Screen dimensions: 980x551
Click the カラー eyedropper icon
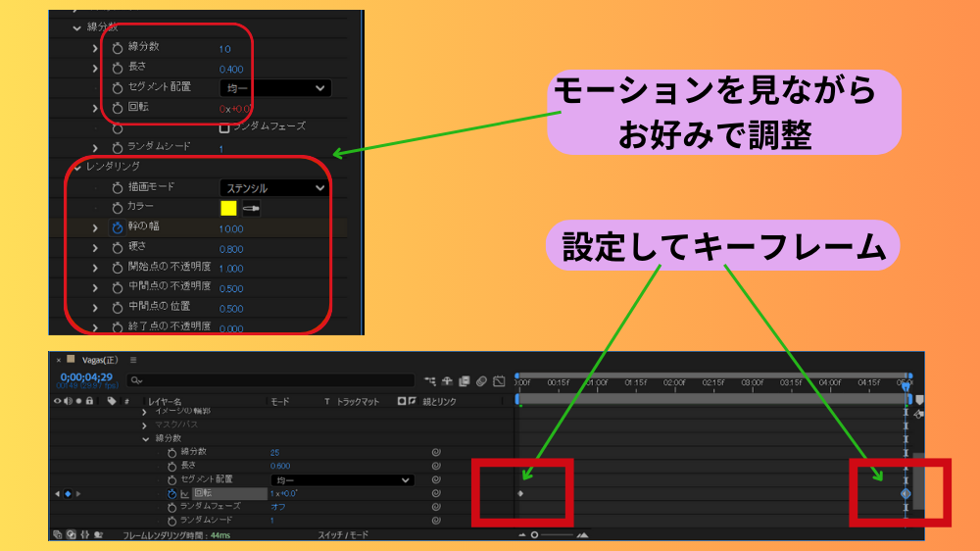pyautogui.click(x=251, y=208)
